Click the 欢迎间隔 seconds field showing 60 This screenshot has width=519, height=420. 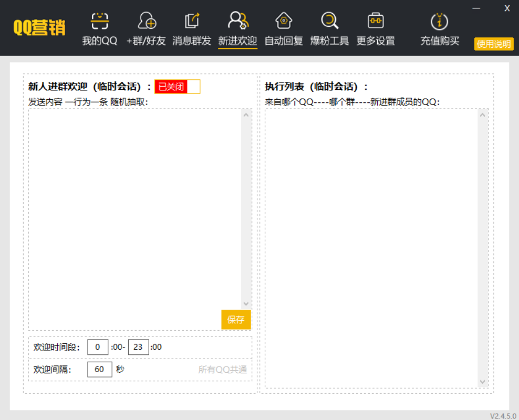pos(100,370)
